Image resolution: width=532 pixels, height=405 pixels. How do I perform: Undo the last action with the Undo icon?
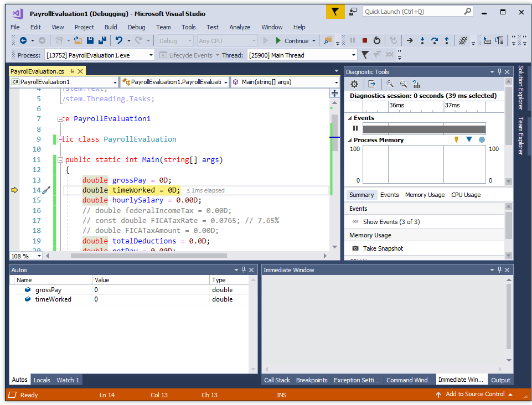(x=119, y=41)
